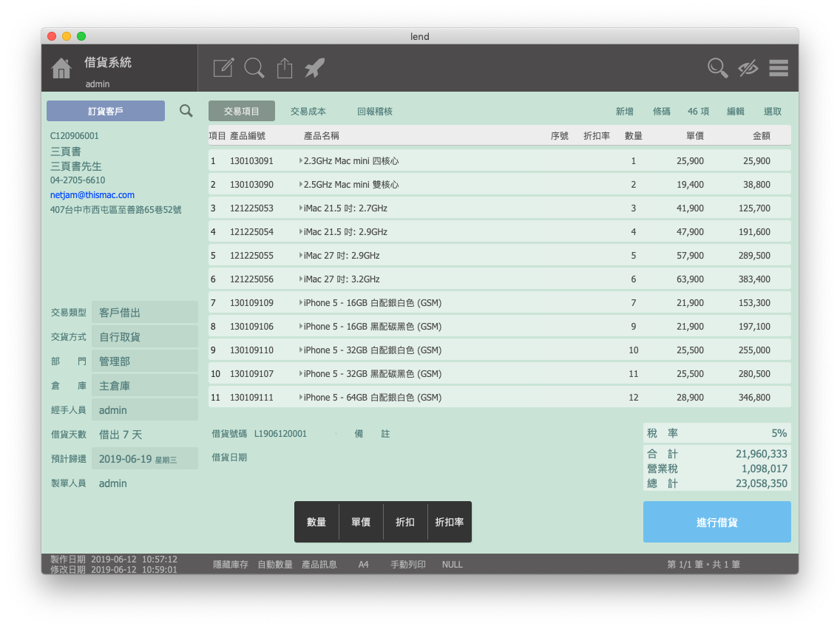Image resolution: width=840 pixels, height=629 pixels.
Task: Click the A4 paper size option
Action: pyautogui.click(x=363, y=564)
